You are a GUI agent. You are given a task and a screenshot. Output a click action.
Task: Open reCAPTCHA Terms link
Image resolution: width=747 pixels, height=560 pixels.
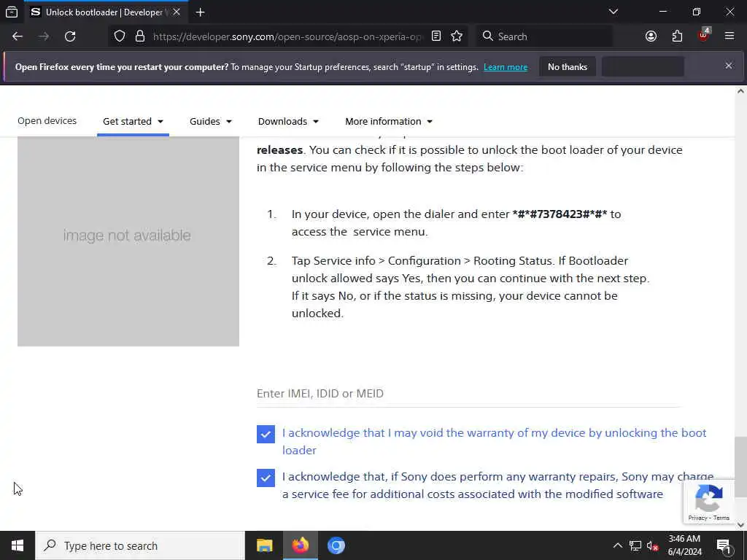(721, 518)
